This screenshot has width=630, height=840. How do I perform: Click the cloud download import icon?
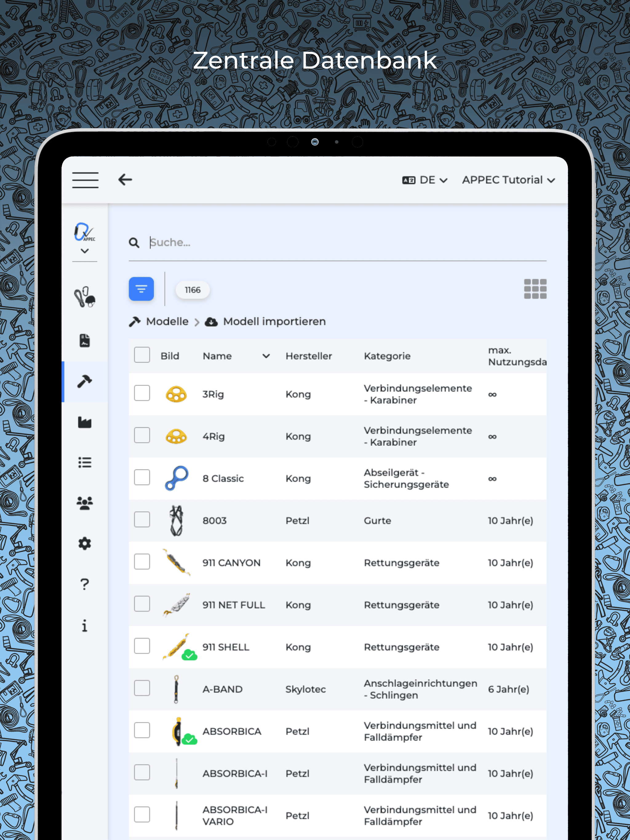(x=211, y=322)
